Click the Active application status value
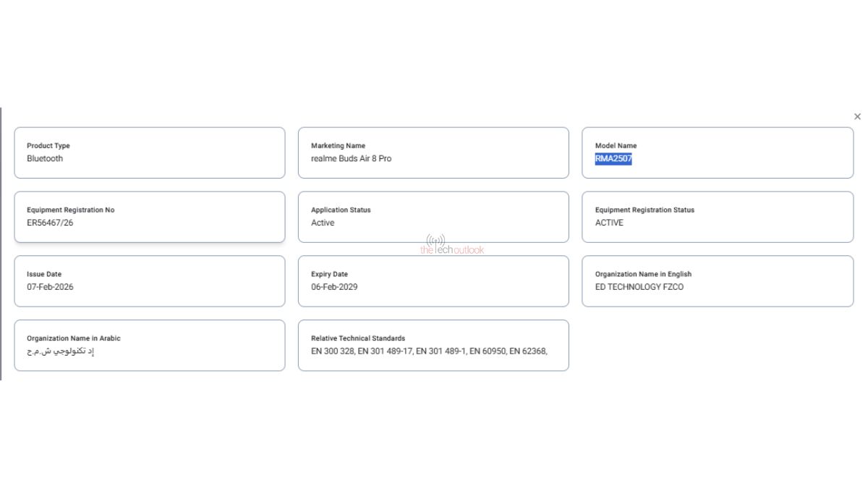Viewport: 868px width, 488px height. point(323,223)
